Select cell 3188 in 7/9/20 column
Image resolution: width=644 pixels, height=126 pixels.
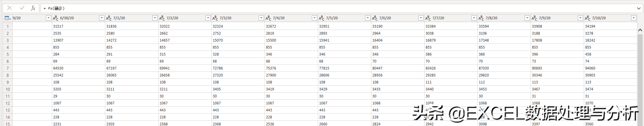pyautogui.click(x=557, y=33)
